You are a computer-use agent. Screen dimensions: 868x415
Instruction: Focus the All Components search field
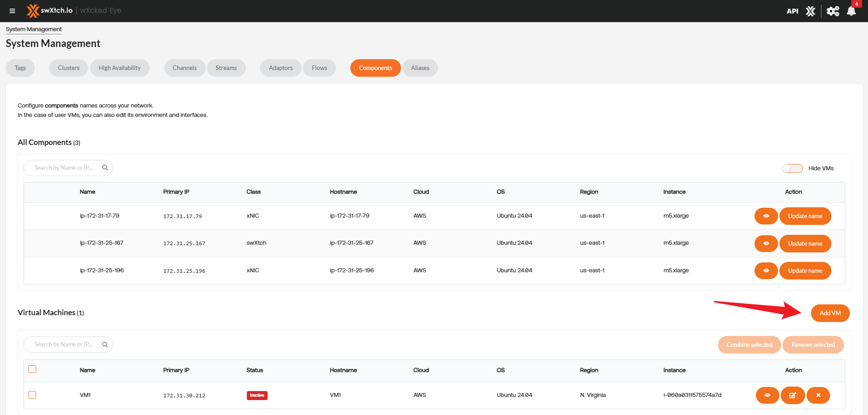(63, 168)
